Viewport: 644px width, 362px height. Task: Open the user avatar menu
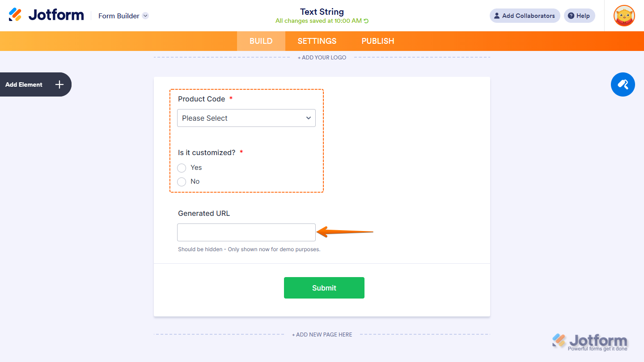pos(624,16)
